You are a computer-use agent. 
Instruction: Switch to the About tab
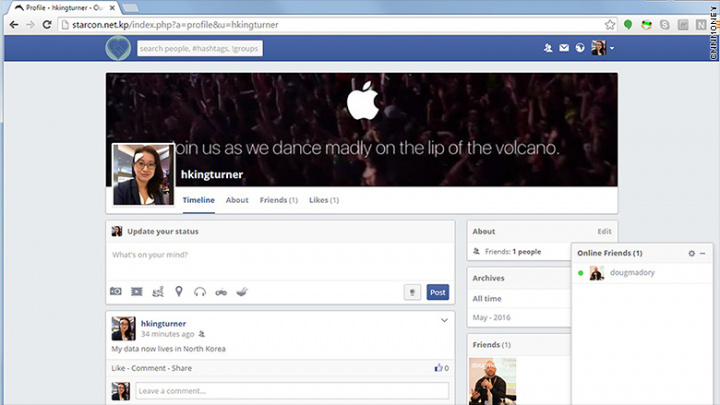click(x=237, y=200)
